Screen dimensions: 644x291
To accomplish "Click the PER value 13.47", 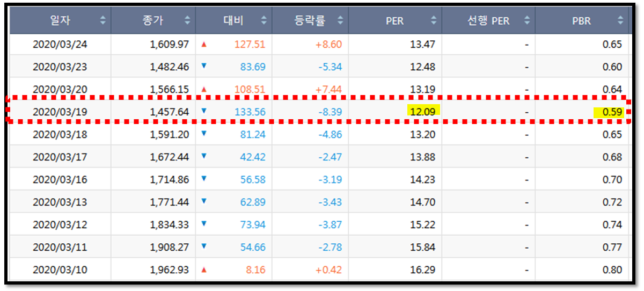I will coord(423,45).
